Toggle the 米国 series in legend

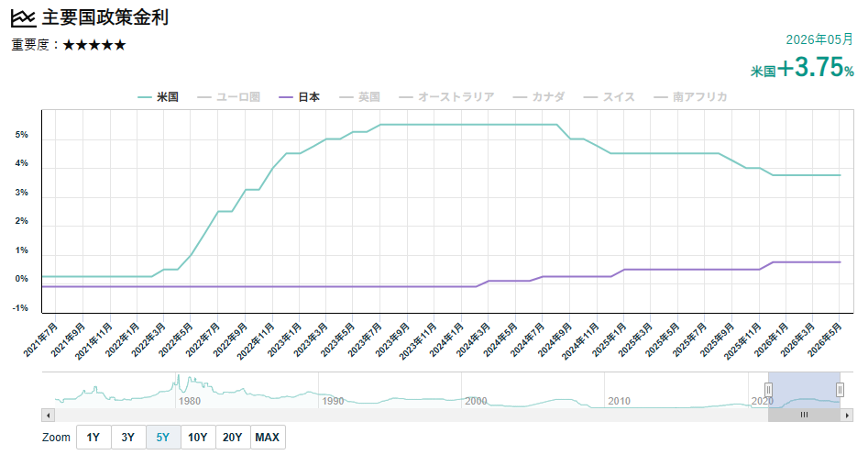pos(159,97)
